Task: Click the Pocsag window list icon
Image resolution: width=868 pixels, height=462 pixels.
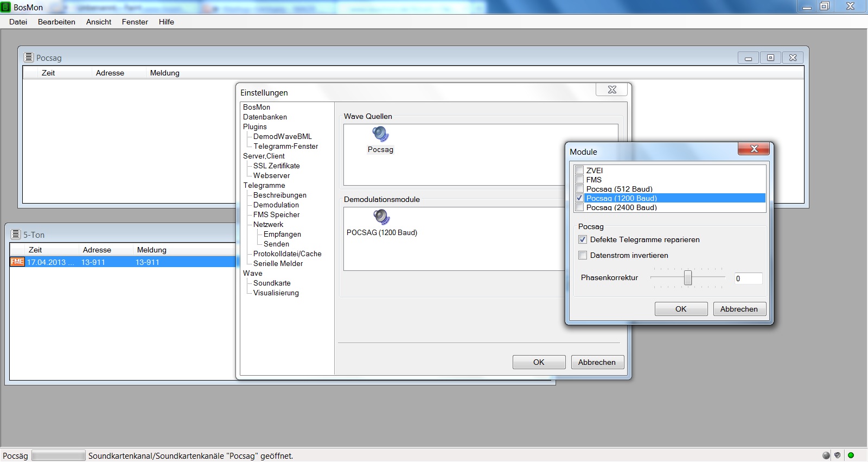Action: pos(29,57)
